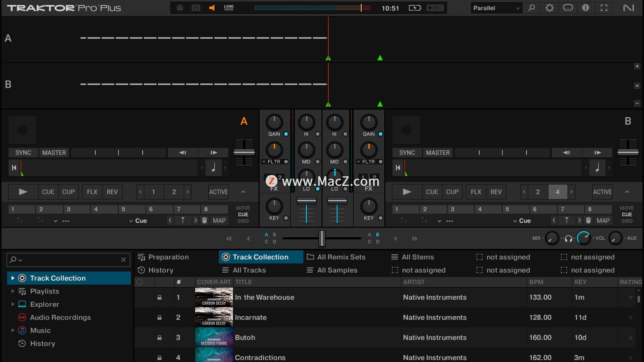The height and width of the screenshot is (362, 644).
Task: Start playback on Deck A
Action: point(23,192)
